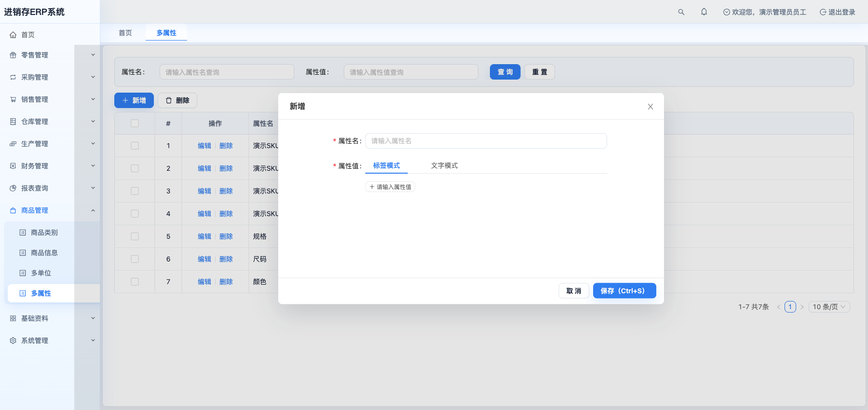Click the 系统管理 gear icon
Screen dimensions: 868x410
tap(13, 341)
